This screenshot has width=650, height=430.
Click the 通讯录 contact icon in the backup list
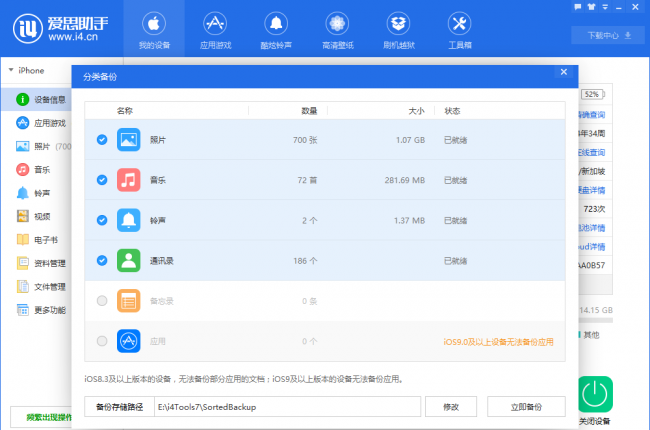[x=129, y=260]
